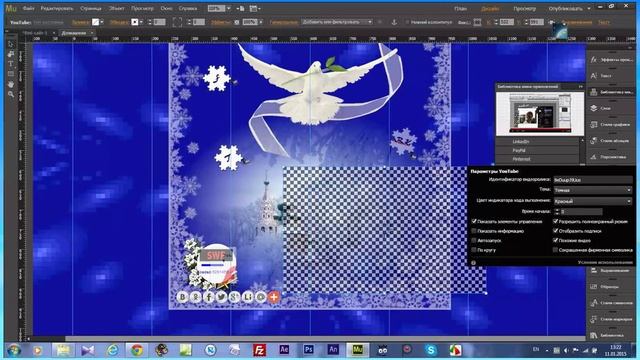The height and width of the screenshot is (360, 640).
Task: Enable Сокращенная фирменная символика checkbox
Action: pyautogui.click(x=555, y=249)
